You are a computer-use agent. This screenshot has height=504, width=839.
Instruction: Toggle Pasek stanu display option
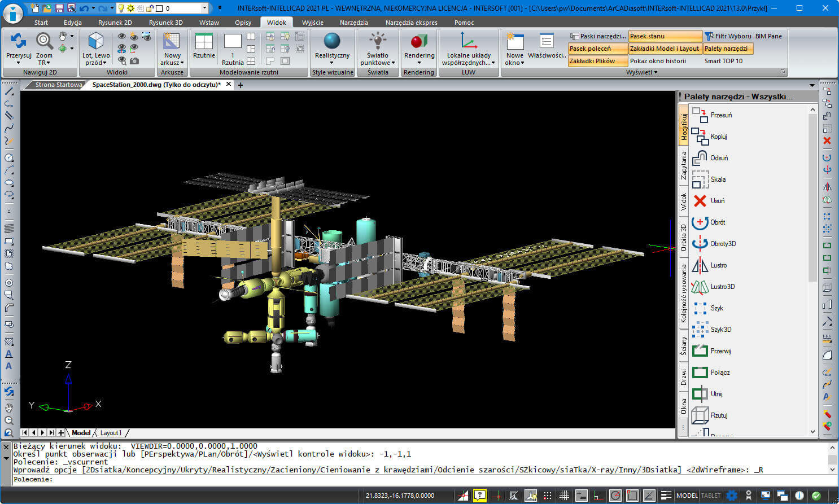point(665,36)
